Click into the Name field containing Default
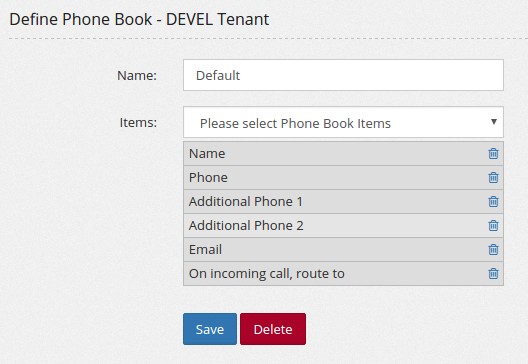 tap(343, 75)
